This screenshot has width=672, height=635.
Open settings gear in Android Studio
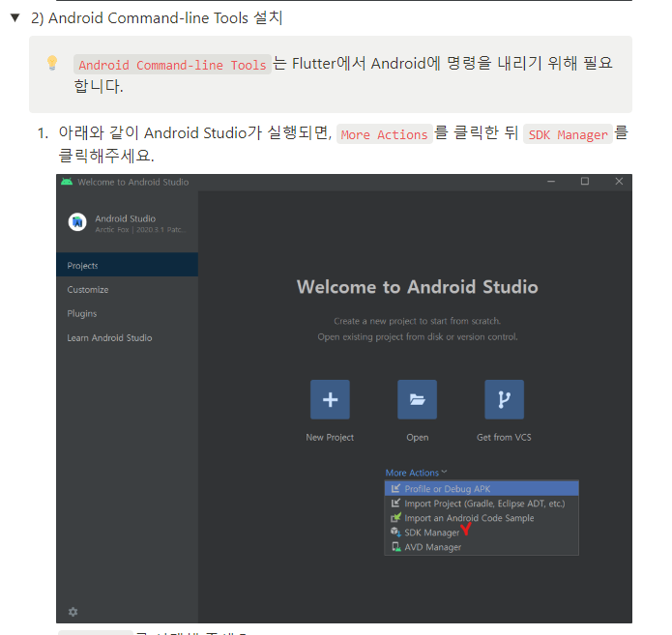click(x=73, y=612)
